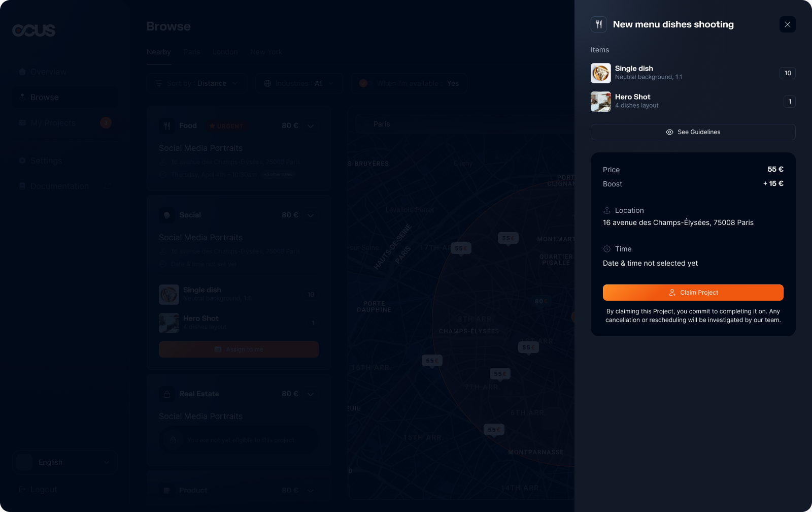
Task: Click the orange Claim Project button
Action: pos(693,293)
